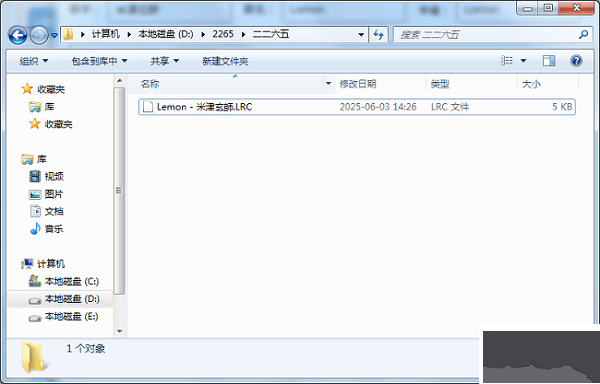Click the 5 KB size cell
Viewport: 600px width, 384px height.
(x=562, y=107)
